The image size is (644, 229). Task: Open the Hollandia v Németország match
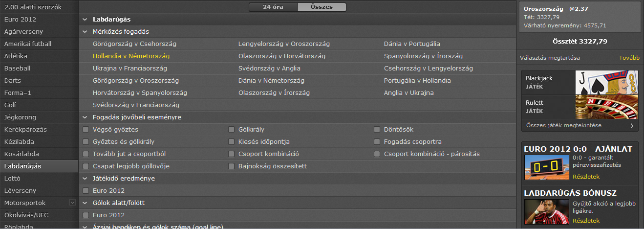coord(131,56)
